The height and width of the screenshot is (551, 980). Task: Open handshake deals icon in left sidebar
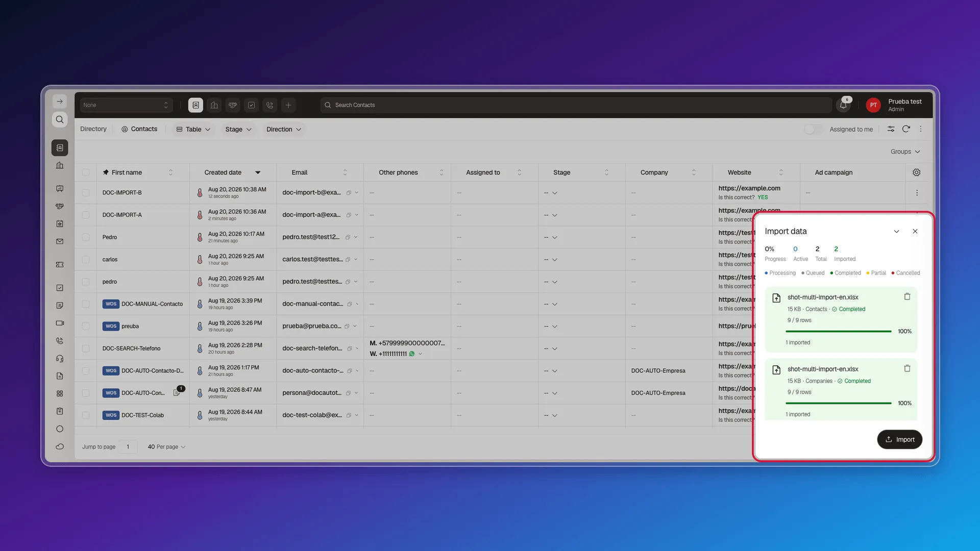(x=60, y=206)
